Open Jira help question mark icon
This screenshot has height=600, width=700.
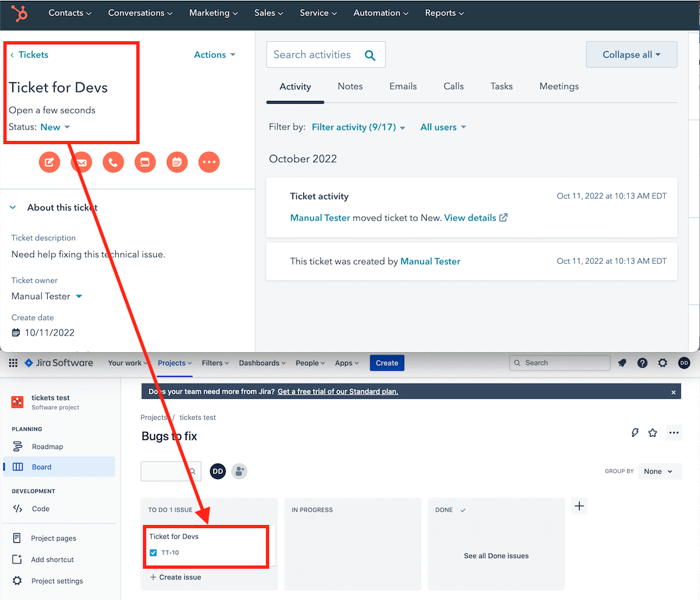click(642, 363)
